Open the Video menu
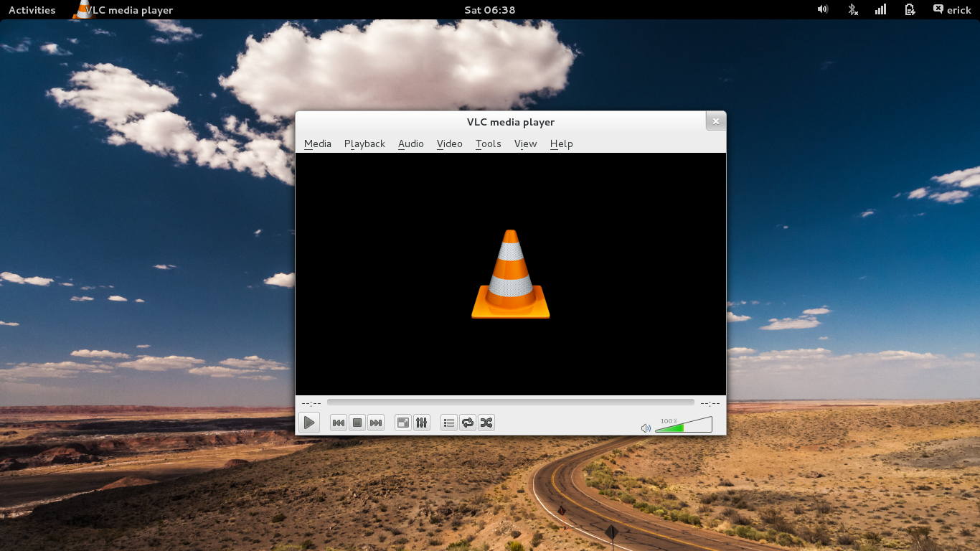Screen dimensions: 980x551 coord(450,143)
